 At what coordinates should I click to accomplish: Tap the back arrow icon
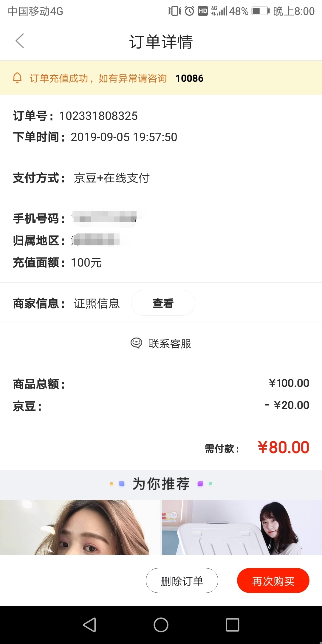[x=20, y=41]
